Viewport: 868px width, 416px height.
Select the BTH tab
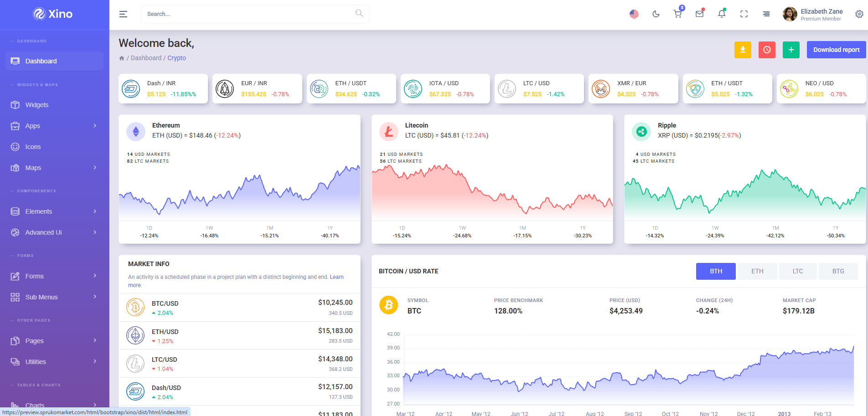pyautogui.click(x=716, y=271)
